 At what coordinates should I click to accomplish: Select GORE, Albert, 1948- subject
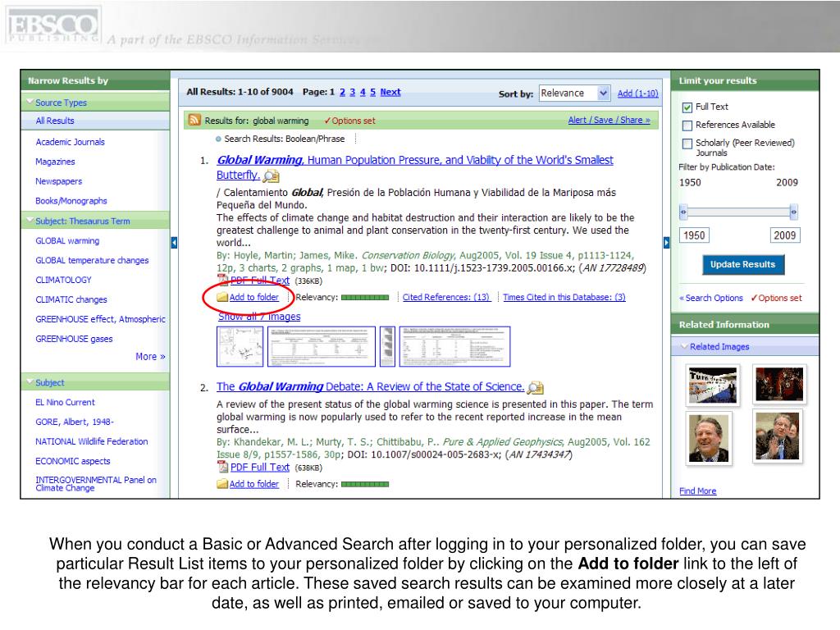point(75,422)
